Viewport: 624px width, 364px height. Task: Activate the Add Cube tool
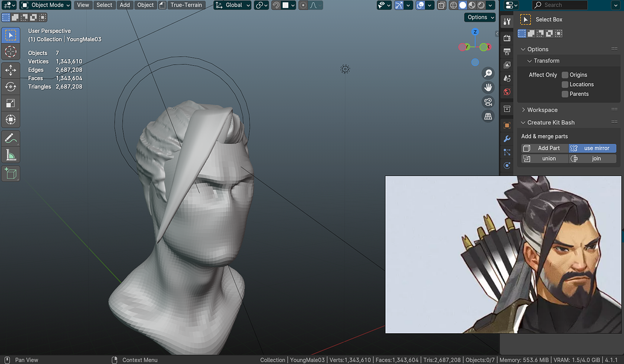pos(11,174)
